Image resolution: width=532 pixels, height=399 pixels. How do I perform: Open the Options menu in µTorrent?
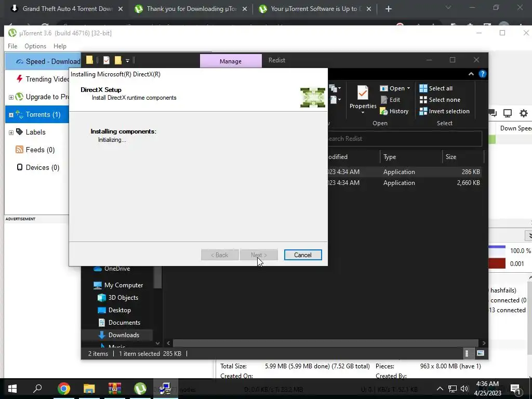click(35, 46)
